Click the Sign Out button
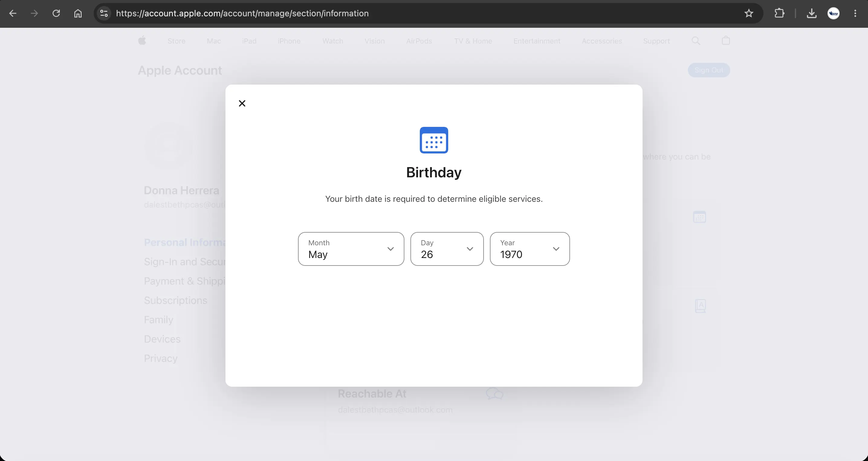 (x=709, y=70)
